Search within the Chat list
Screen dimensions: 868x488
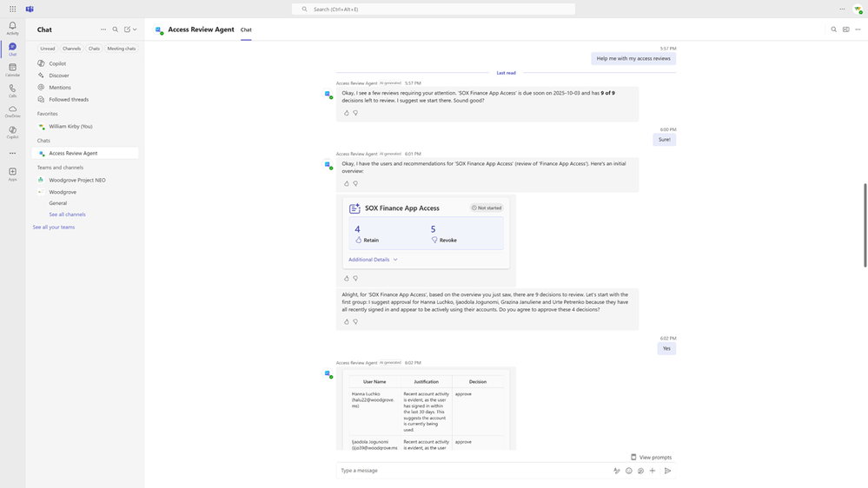(x=116, y=30)
